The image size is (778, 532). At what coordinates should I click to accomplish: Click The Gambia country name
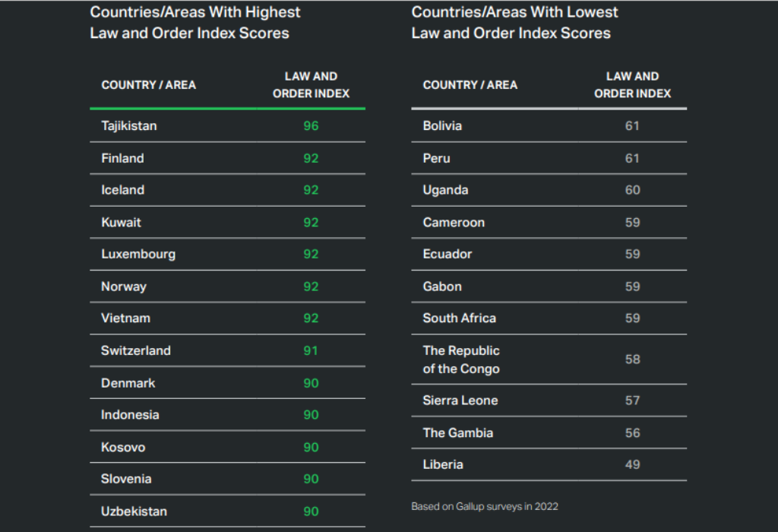[x=458, y=432]
